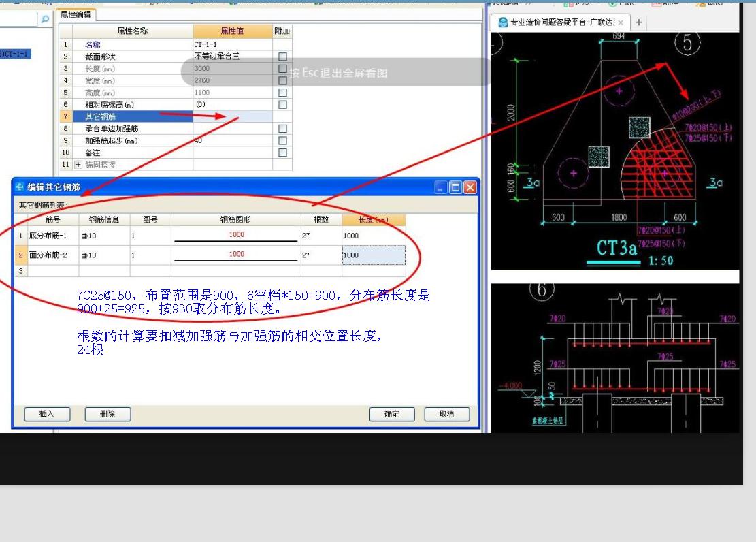Click 其它钢筋 value cell

(x=233, y=116)
